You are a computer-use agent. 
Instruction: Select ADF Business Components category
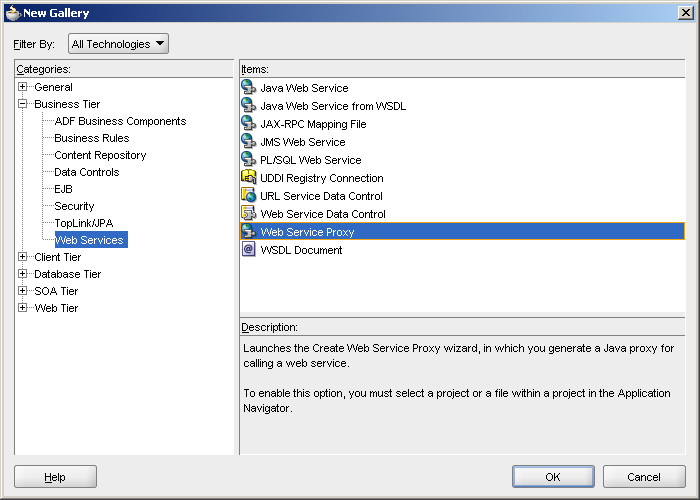pos(120,121)
